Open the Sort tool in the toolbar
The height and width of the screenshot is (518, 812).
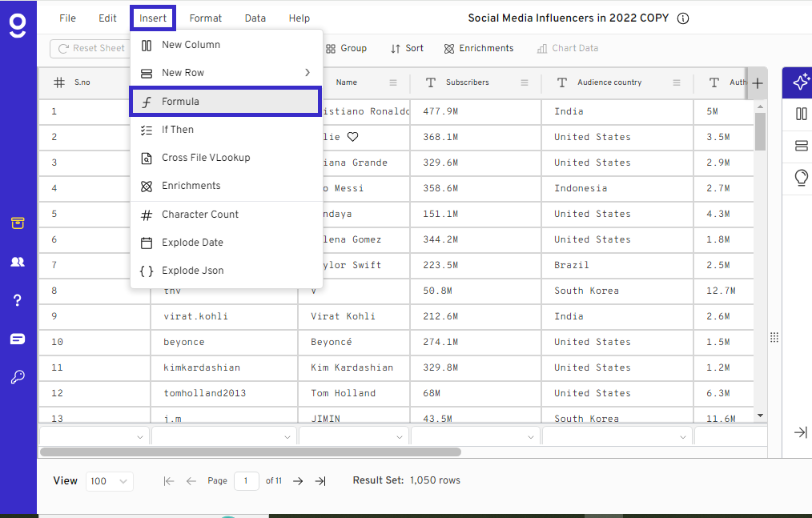point(406,48)
